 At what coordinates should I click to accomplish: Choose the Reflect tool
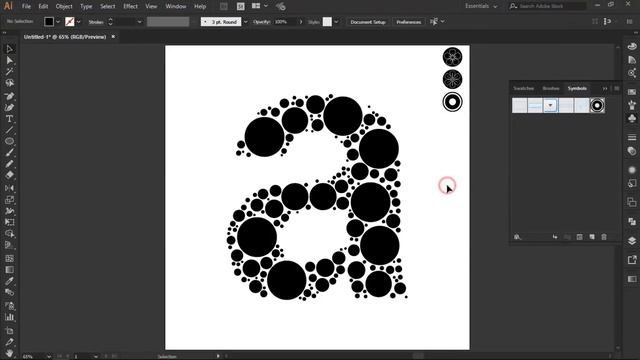click(x=9, y=188)
